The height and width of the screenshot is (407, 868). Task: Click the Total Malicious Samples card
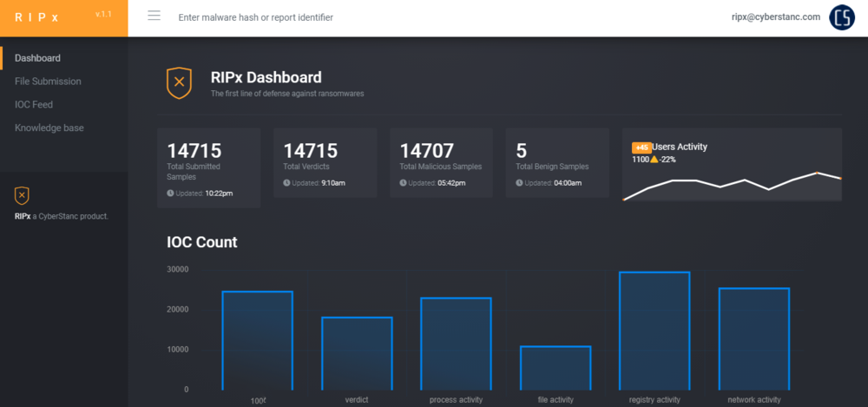pyautogui.click(x=441, y=163)
